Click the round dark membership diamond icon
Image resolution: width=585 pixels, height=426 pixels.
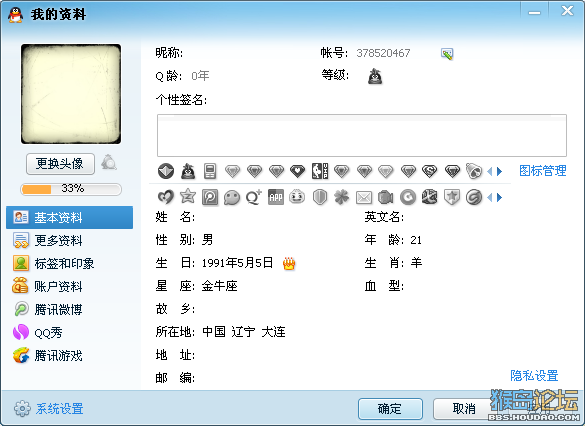tap(166, 171)
